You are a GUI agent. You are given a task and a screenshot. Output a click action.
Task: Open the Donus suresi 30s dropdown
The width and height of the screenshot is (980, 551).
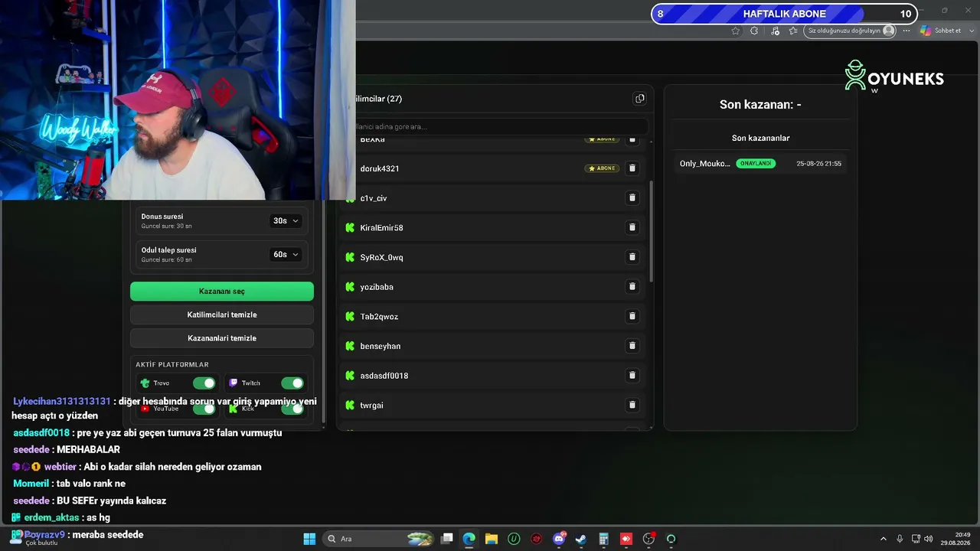coord(286,220)
